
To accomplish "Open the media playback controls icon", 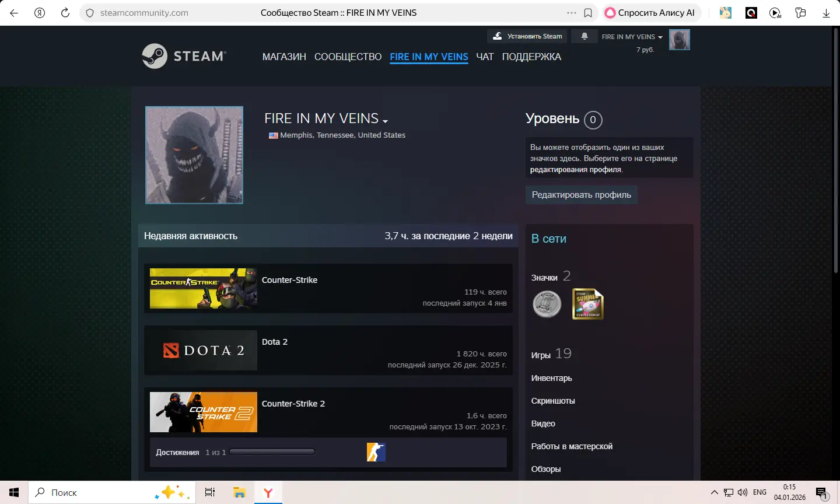I will (x=775, y=13).
